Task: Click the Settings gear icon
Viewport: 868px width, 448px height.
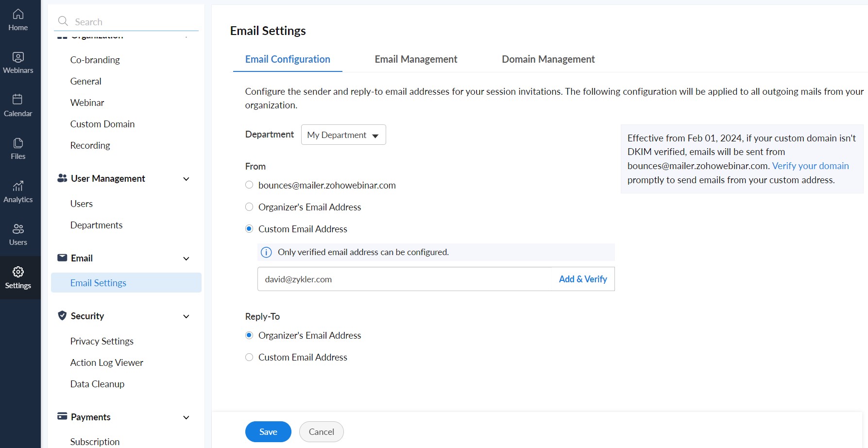Action: [18, 272]
